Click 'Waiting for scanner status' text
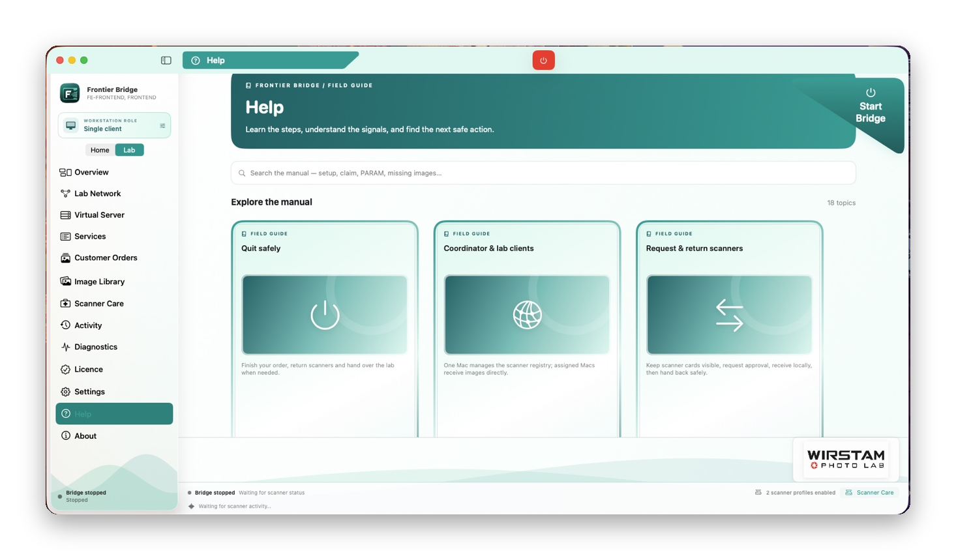The height and width of the screenshot is (560, 956). [x=272, y=493]
